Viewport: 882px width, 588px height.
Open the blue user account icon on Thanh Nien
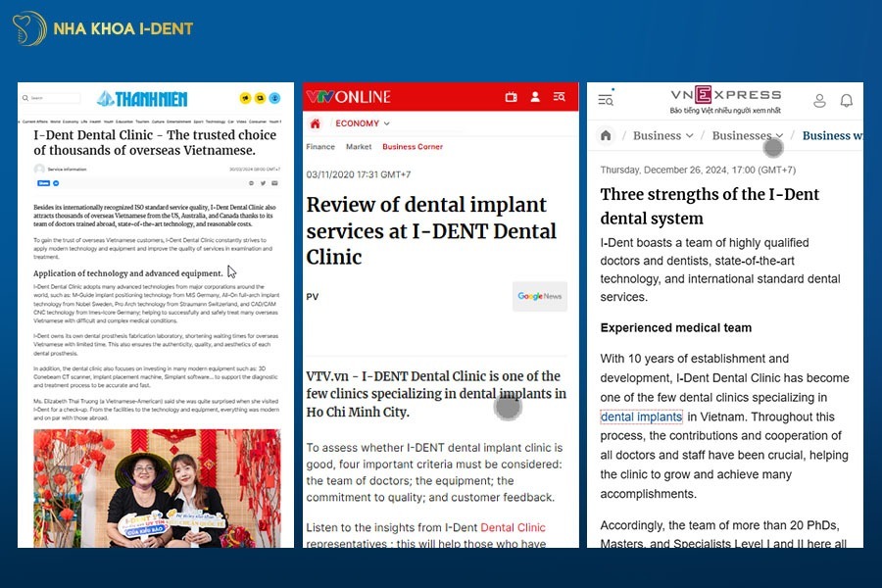274,98
